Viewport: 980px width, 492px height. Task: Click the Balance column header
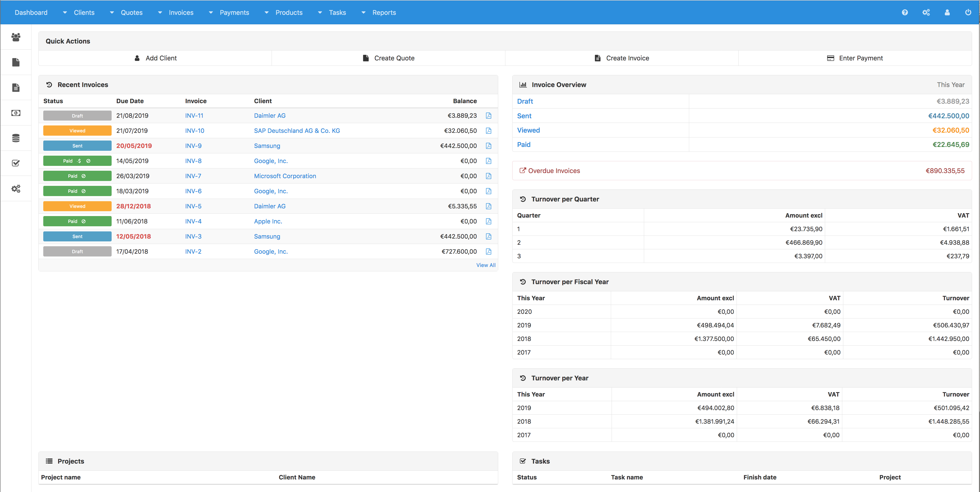[465, 101]
